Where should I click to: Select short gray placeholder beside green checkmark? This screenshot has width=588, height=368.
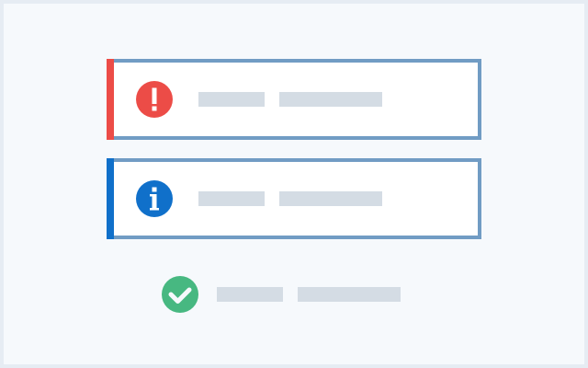[x=250, y=294]
